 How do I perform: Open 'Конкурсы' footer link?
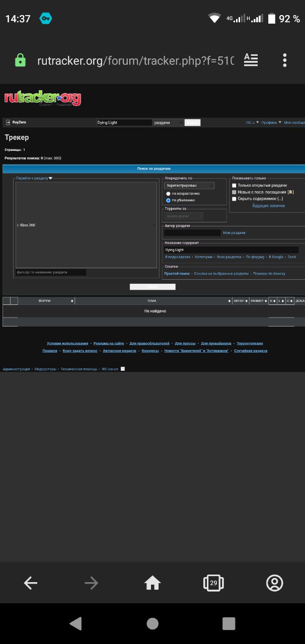pos(150,351)
